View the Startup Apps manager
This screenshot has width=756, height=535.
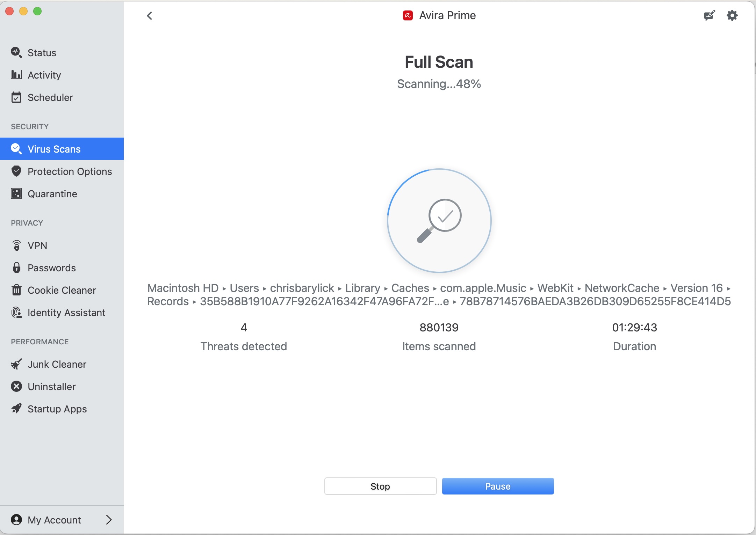tap(57, 409)
